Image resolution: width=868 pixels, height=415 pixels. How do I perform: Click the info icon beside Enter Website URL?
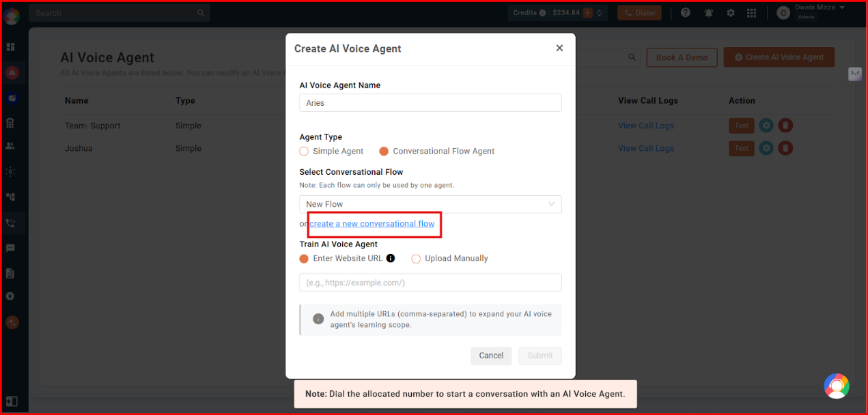point(391,258)
